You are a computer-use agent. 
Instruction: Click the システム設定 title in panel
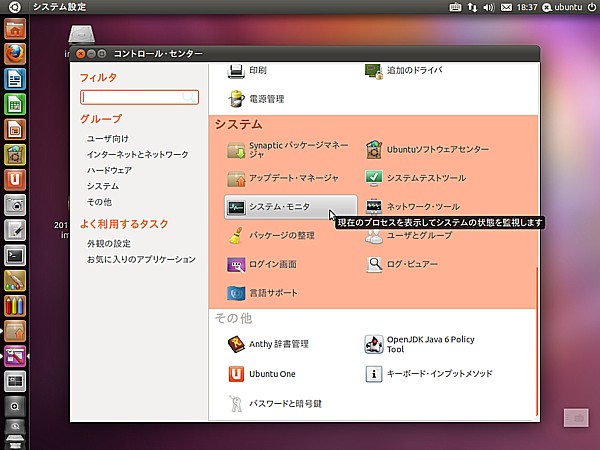click(60, 7)
